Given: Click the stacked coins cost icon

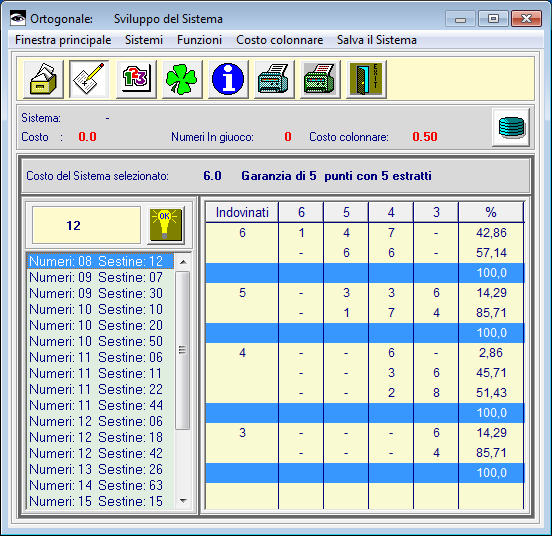Looking at the screenshot, I should [x=511, y=127].
